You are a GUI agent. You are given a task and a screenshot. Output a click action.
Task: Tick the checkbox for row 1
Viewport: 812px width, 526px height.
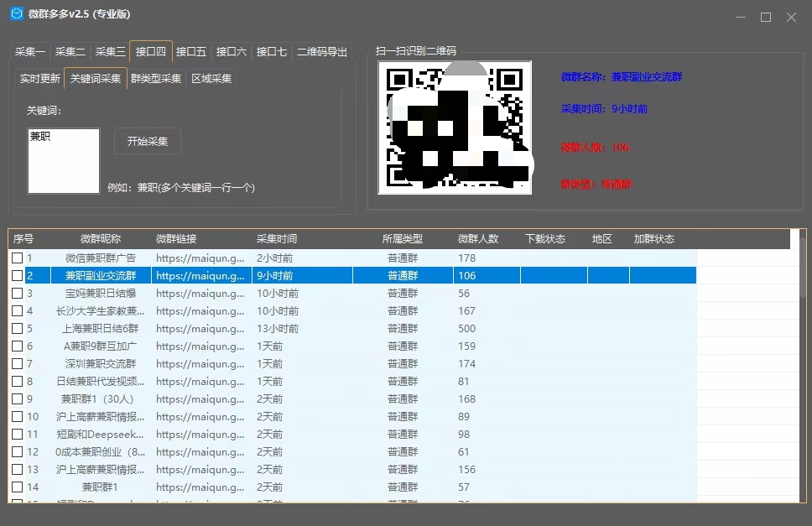[x=18, y=258]
